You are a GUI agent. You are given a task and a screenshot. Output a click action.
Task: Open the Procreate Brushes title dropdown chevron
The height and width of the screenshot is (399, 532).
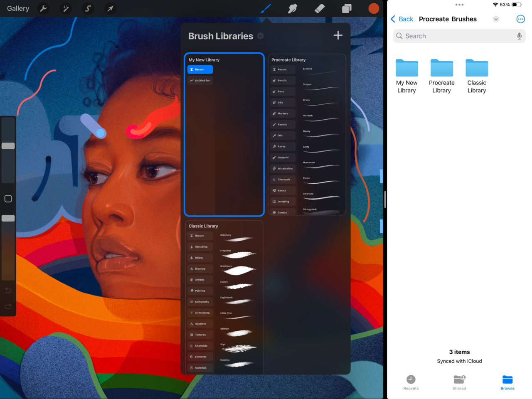click(496, 19)
